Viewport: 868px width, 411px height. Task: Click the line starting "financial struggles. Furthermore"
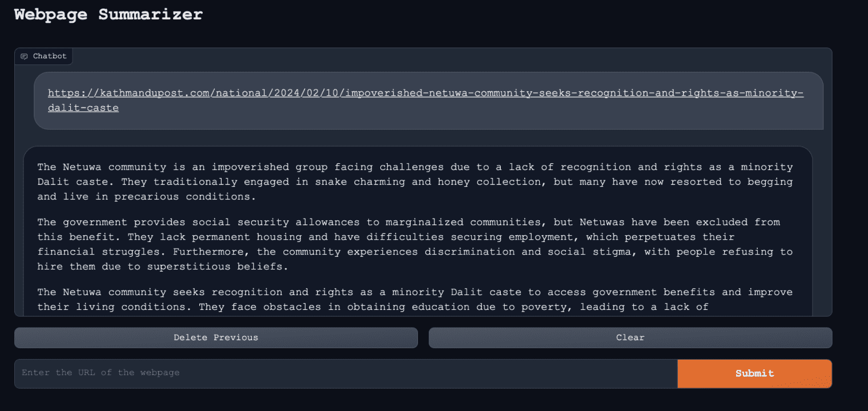(415, 252)
